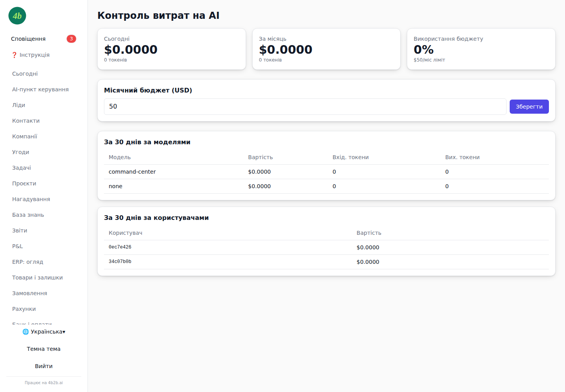The image size is (565, 392).
Task: Click the Вхід. токени column header
Action: point(351,157)
